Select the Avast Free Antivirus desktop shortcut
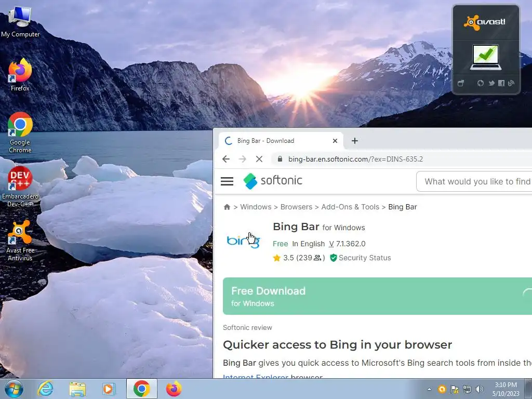The height and width of the screenshot is (399, 532). [20, 241]
